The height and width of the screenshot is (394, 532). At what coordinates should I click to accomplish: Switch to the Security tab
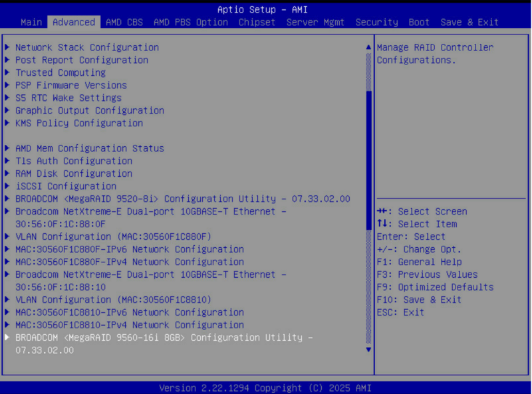pos(376,23)
